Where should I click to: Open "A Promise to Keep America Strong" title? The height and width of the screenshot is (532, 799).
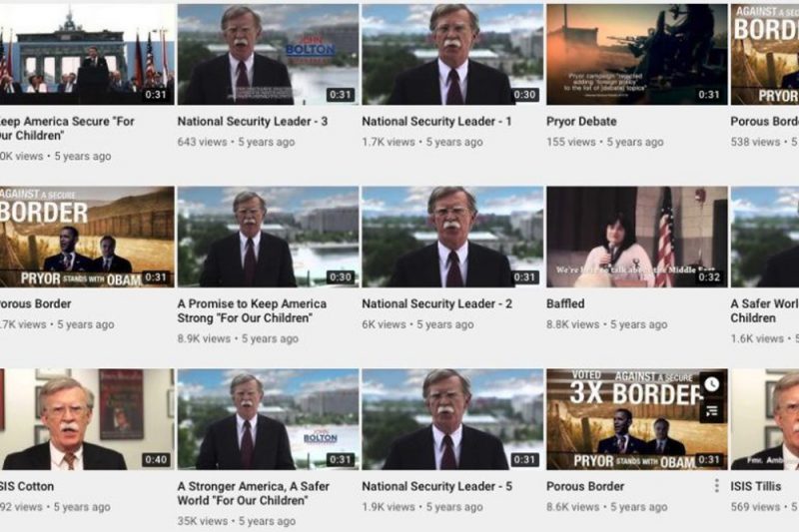point(252,310)
